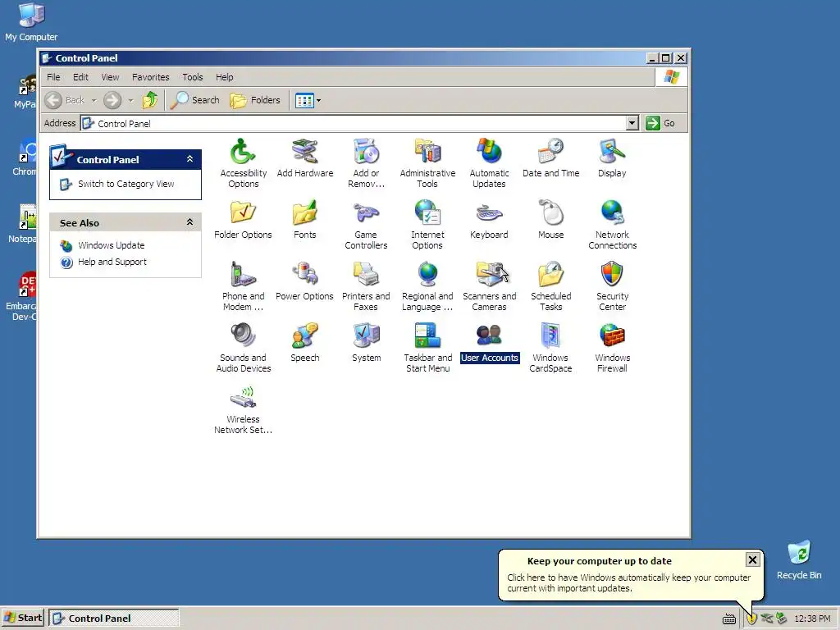Click the Search toolbar button

(x=195, y=100)
